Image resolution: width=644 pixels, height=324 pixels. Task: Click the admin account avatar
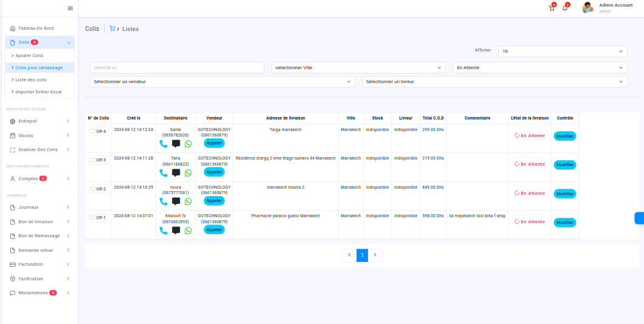pos(587,8)
